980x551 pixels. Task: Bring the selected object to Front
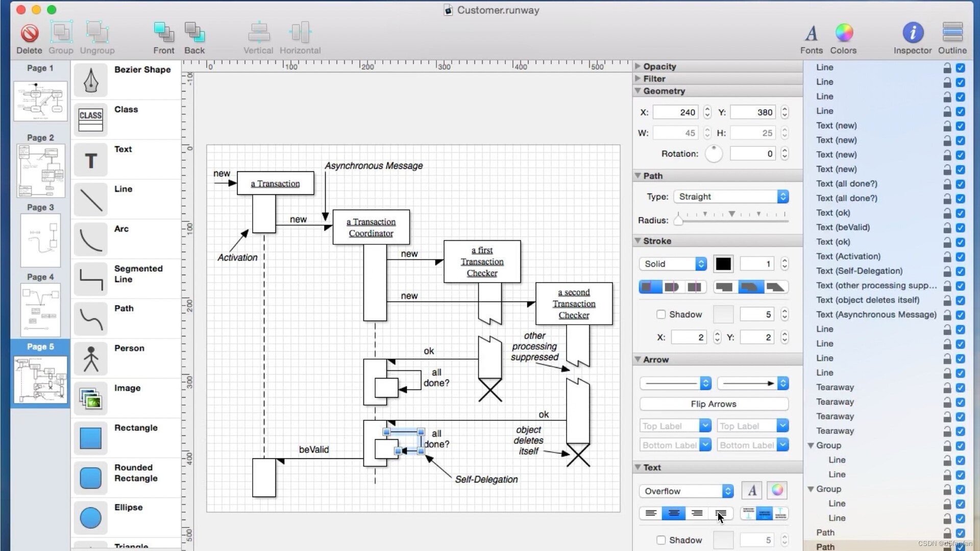(x=163, y=33)
